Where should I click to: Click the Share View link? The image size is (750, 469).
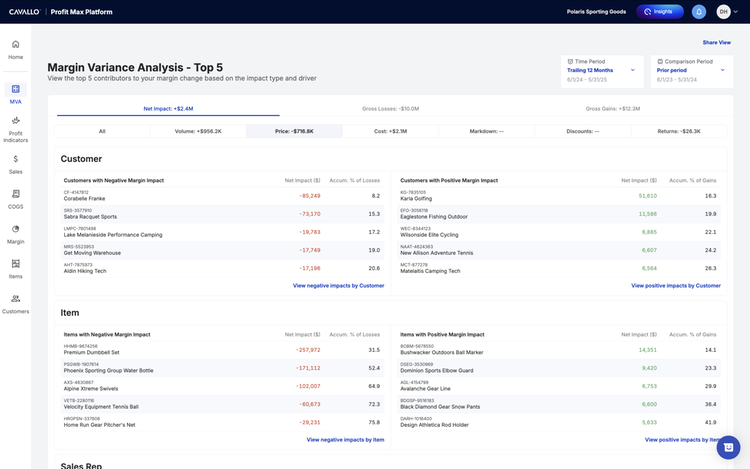pyautogui.click(x=716, y=43)
